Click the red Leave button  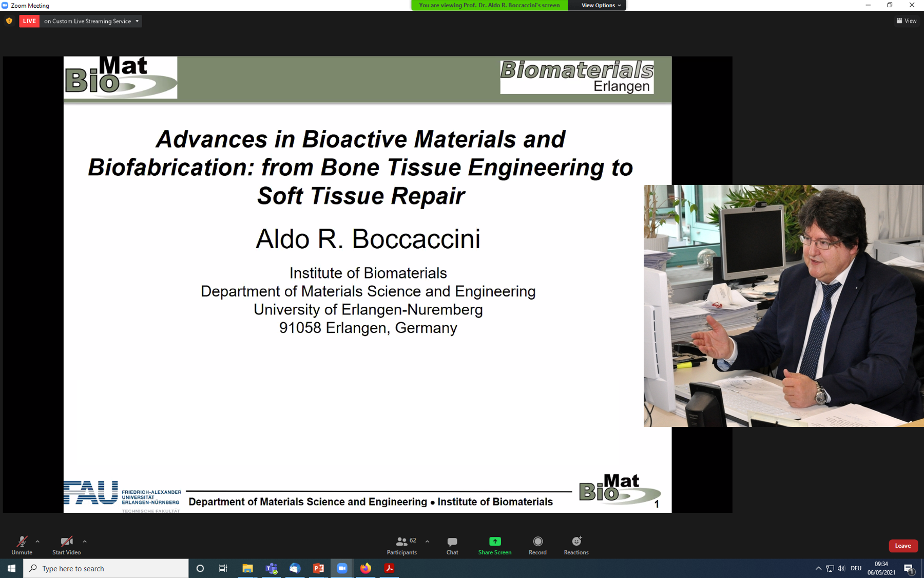tap(902, 546)
